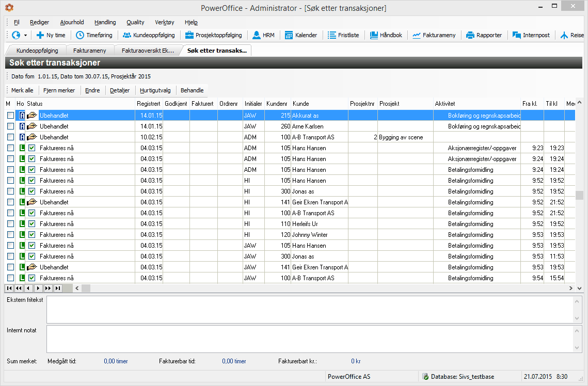Open Prosjektoppfølging from the toolbar
Screen dimensions: 588x386
214,35
